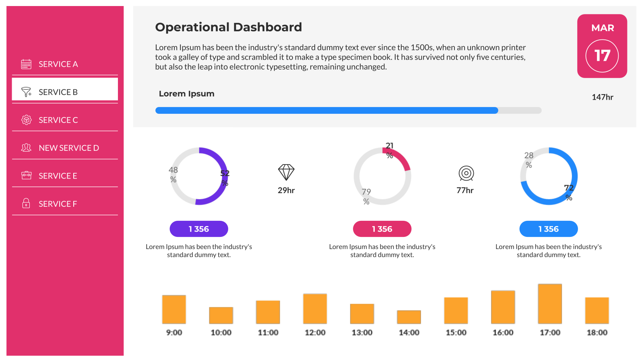Open the SERVICE A menu item

[x=58, y=64]
